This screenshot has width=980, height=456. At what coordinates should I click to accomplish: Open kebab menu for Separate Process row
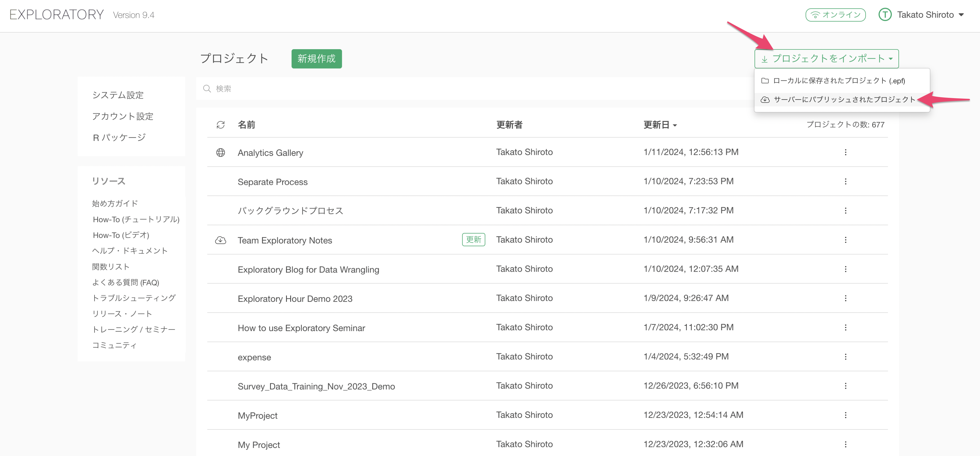pyautogui.click(x=845, y=181)
